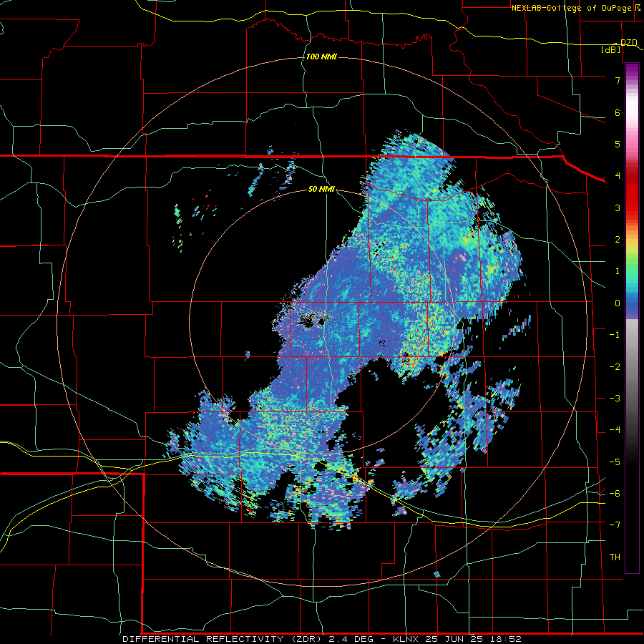Click the 3 value on the dB scale
644x644 pixels.
click(x=618, y=208)
